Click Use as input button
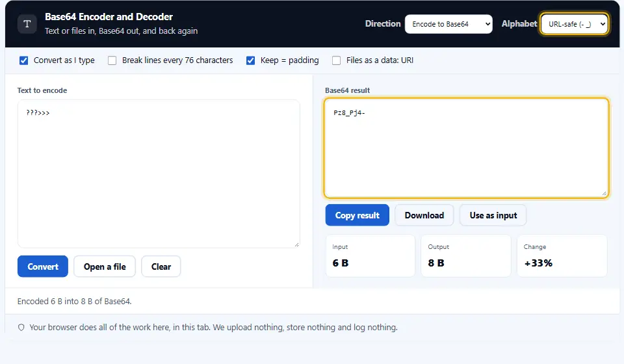 pyautogui.click(x=493, y=215)
